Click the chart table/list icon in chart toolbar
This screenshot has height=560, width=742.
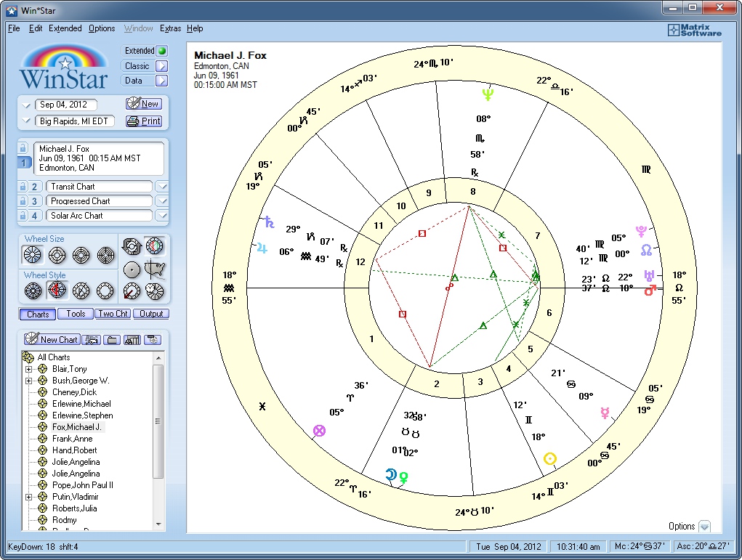click(132, 340)
